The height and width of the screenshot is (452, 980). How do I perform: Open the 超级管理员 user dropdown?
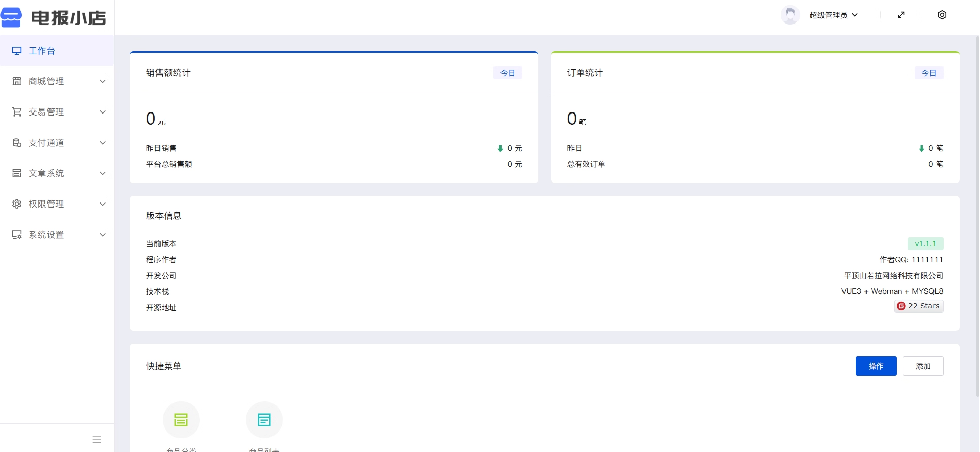click(x=833, y=15)
